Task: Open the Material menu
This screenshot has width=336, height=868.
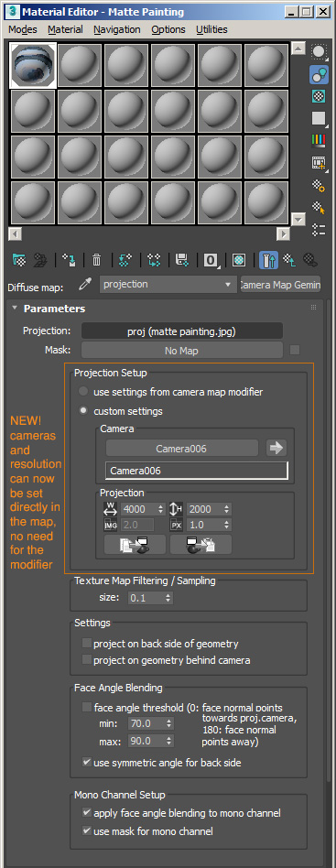Action: (65, 29)
